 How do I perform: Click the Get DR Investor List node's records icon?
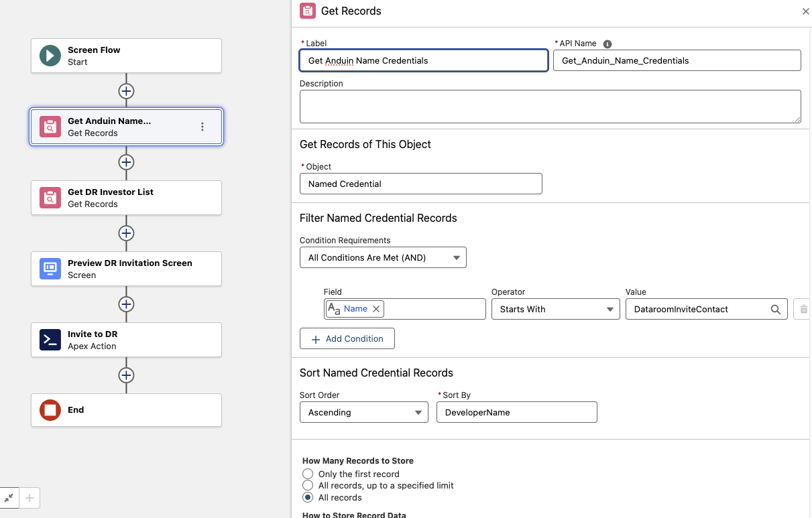50,198
